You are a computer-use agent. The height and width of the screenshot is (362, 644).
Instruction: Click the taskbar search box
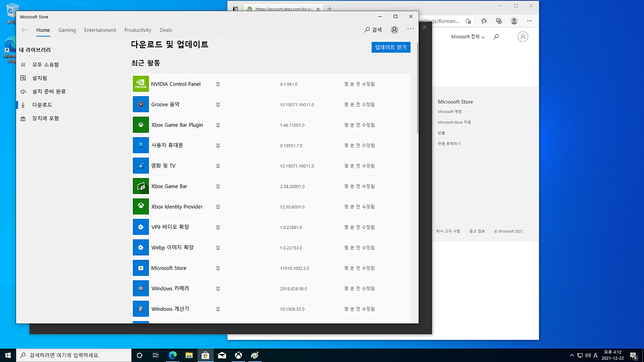tap(74, 355)
